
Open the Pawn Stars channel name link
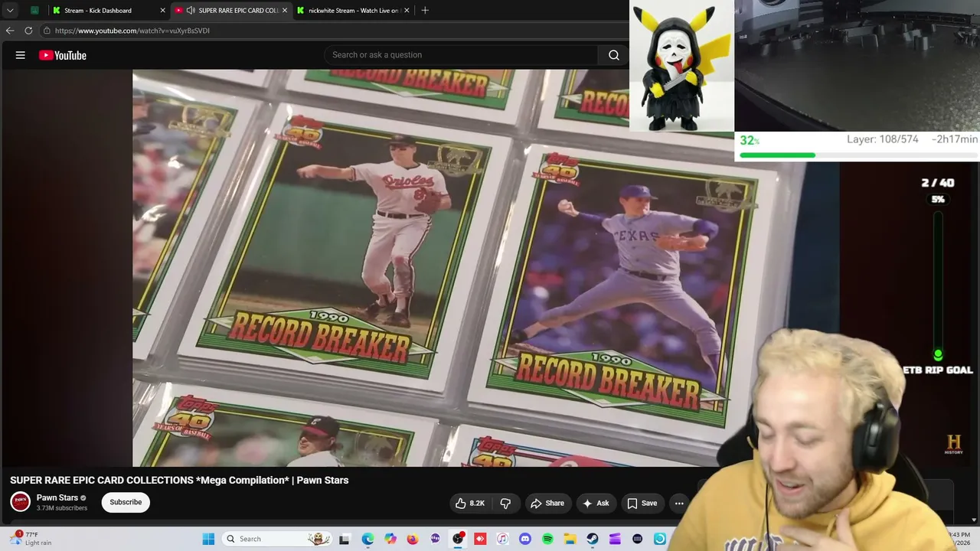tap(57, 497)
